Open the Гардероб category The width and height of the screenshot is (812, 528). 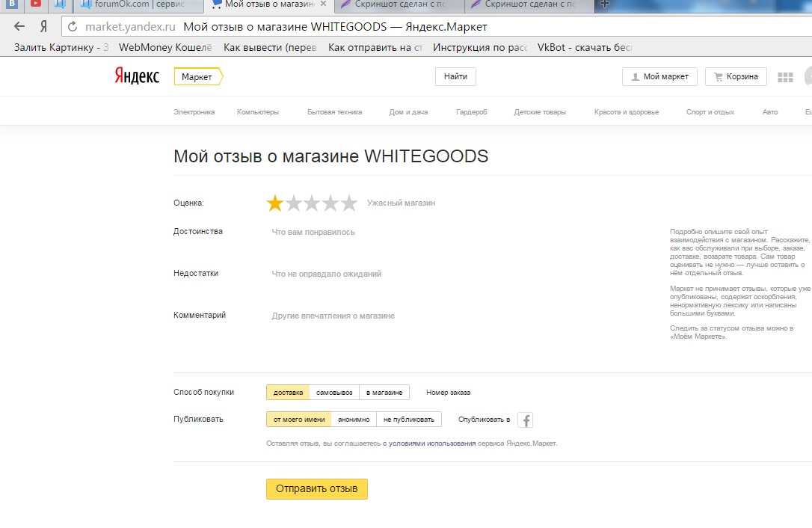click(x=471, y=112)
